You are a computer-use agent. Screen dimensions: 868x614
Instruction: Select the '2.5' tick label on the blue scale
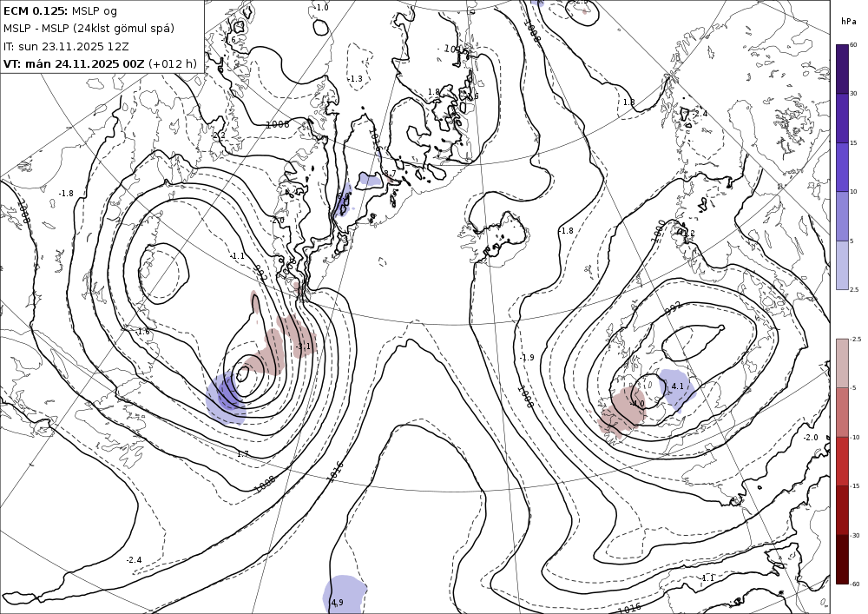[x=854, y=289]
